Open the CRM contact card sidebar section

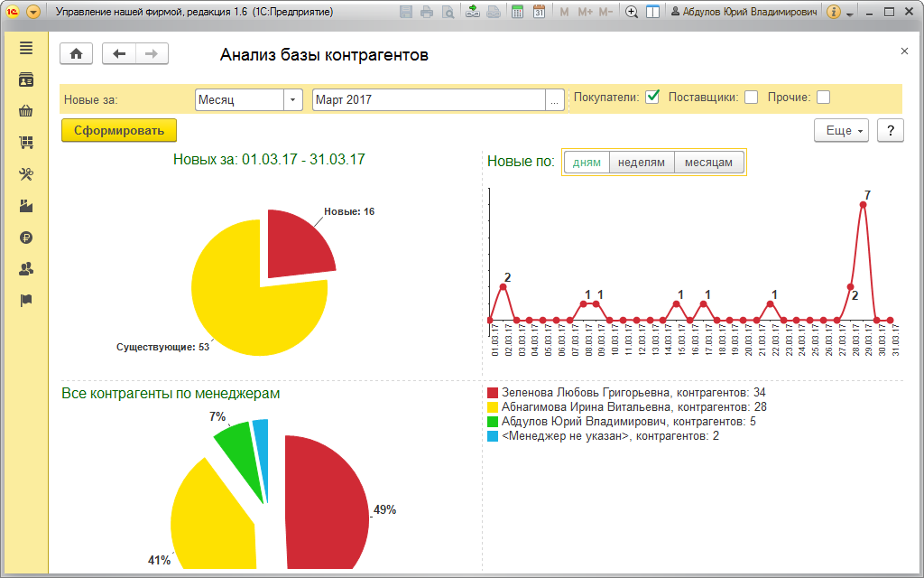pos(25,80)
